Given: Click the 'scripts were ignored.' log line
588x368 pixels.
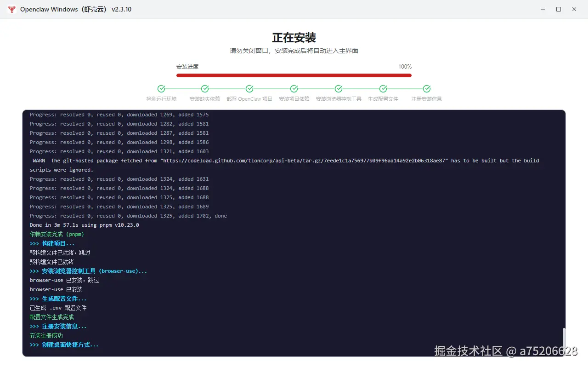Looking at the screenshot, I should pyautogui.click(x=62, y=170).
